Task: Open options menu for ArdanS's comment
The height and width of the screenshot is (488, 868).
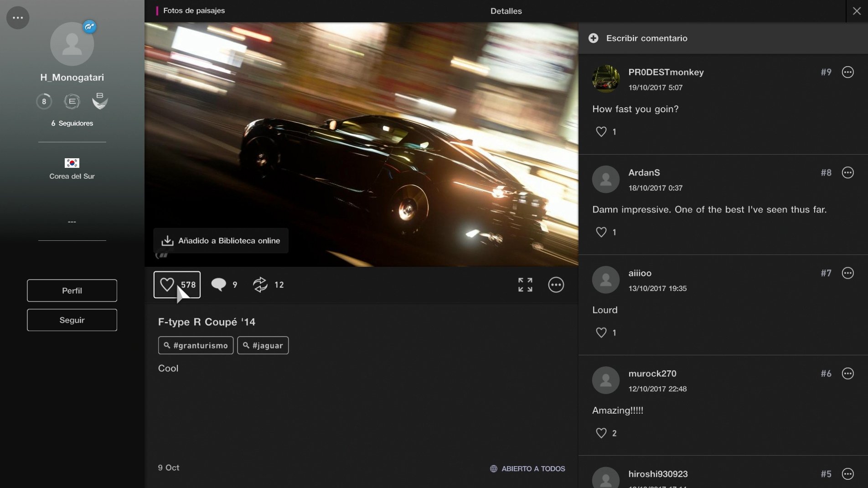Action: (847, 172)
